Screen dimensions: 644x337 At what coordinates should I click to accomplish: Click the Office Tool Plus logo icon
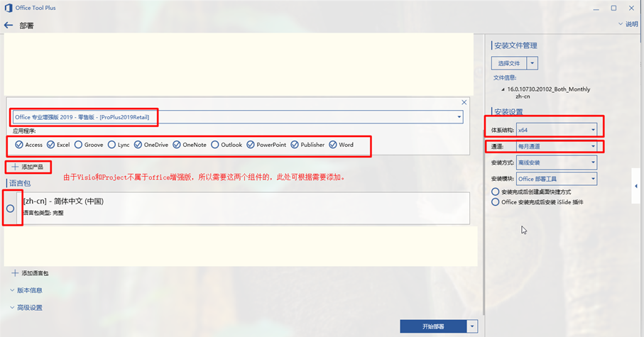8,8
